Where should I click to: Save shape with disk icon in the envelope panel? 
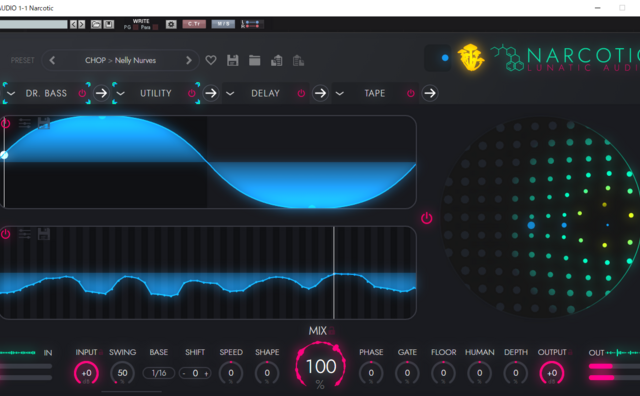[44, 234]
